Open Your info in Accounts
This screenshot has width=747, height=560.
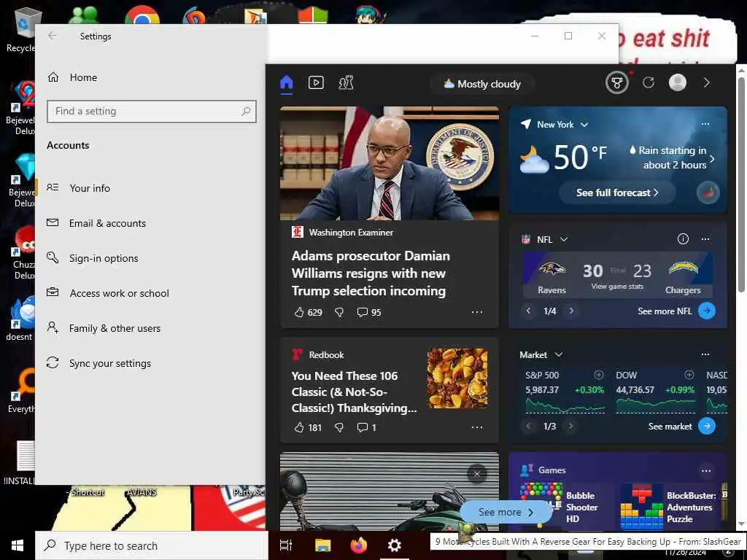click(x=151, y=188)
